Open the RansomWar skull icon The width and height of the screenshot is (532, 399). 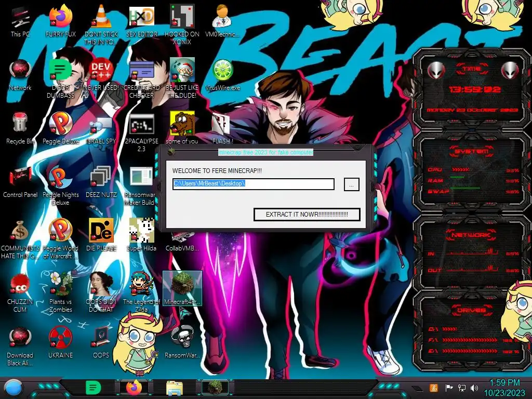(182, 343)
